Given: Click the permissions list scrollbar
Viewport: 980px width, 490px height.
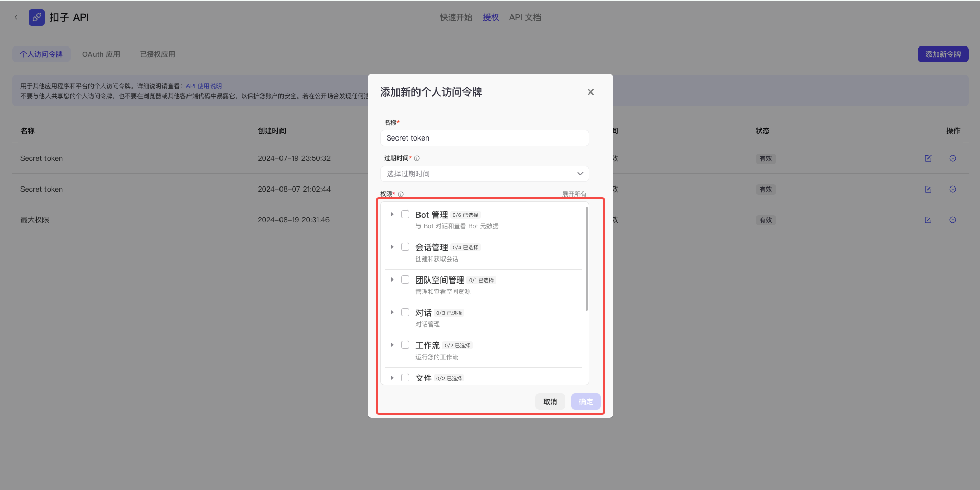Looking at the screenshot, I should tap(586, 259).
